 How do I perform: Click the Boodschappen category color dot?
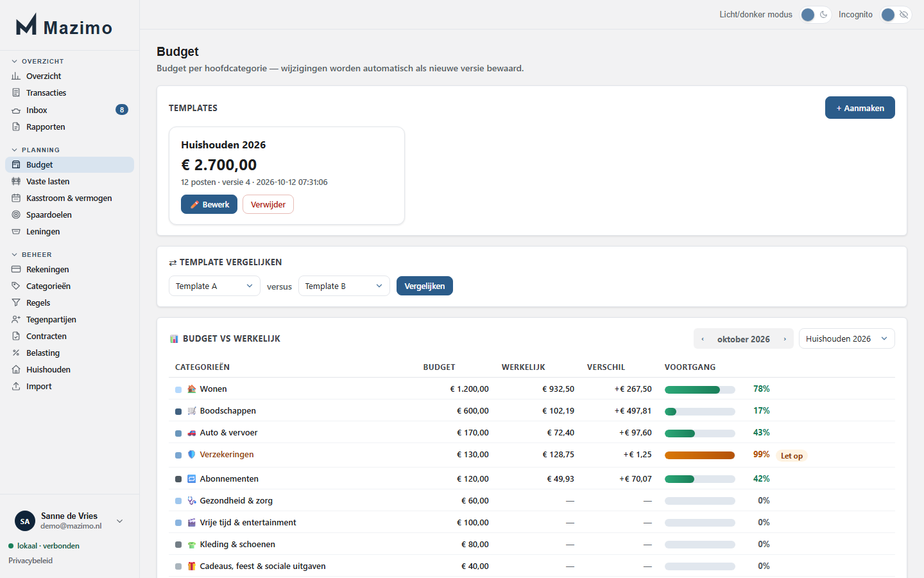coord(178,412)
